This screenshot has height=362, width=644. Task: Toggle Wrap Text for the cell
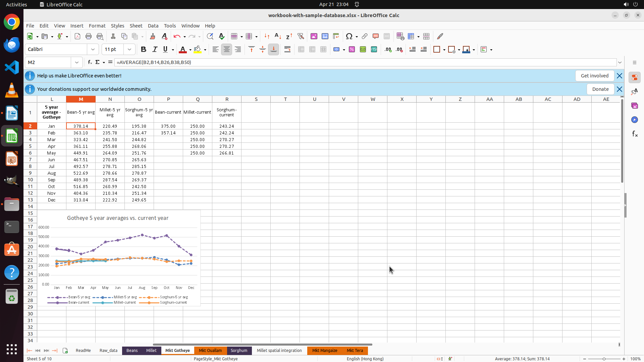[x=287, y=49]
